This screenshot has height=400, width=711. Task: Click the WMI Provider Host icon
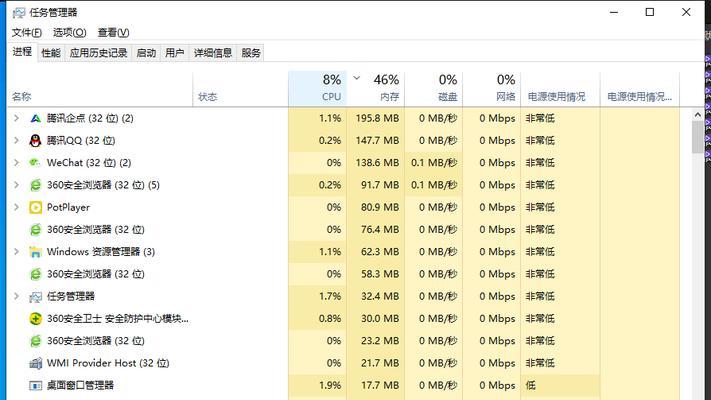click(x=35, y=363)
